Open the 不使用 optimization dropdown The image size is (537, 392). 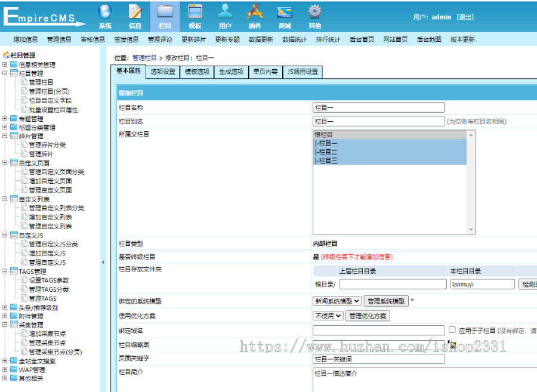[328, 316]
